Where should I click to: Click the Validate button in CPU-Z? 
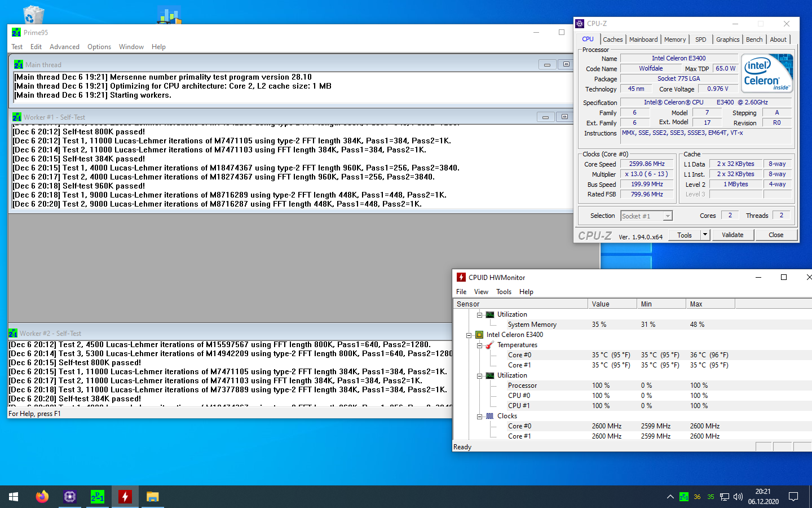[x=732, y=235]
